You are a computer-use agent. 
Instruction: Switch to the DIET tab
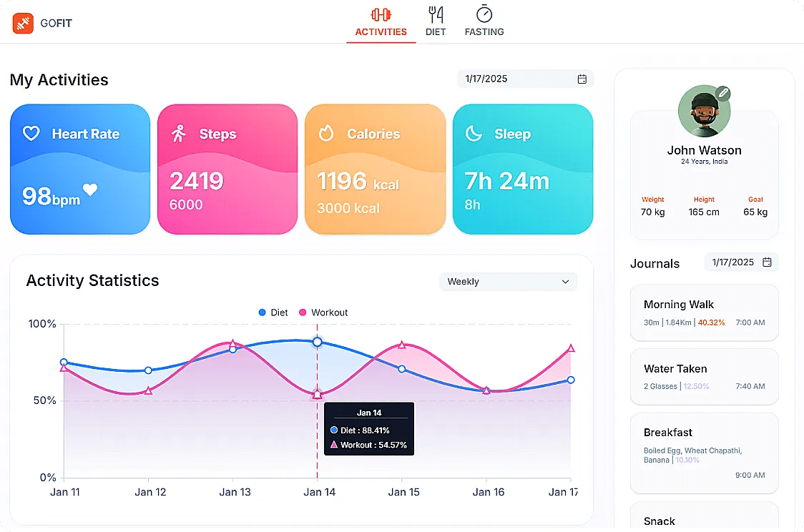point(436,21)
